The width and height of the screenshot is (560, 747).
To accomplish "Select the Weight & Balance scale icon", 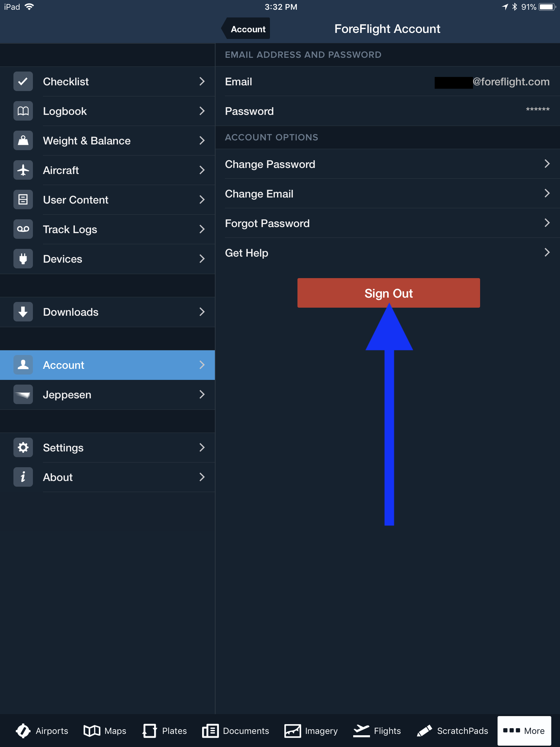I will tap(22, 140).
